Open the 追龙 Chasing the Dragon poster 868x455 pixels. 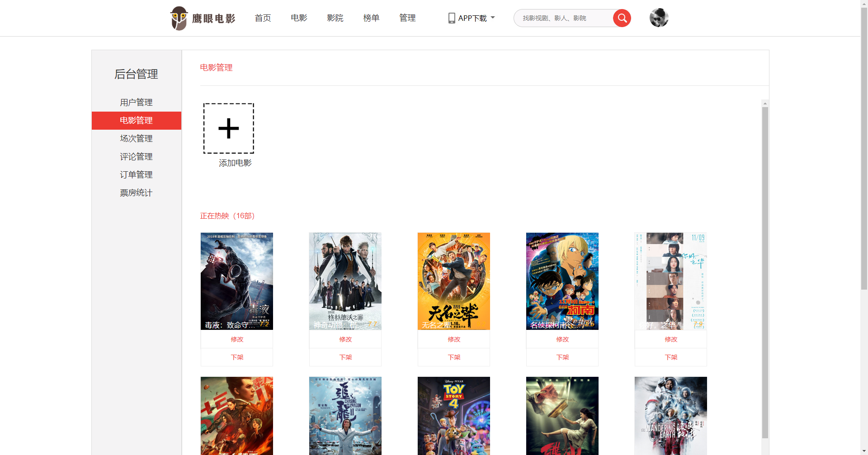pos(345,416)
